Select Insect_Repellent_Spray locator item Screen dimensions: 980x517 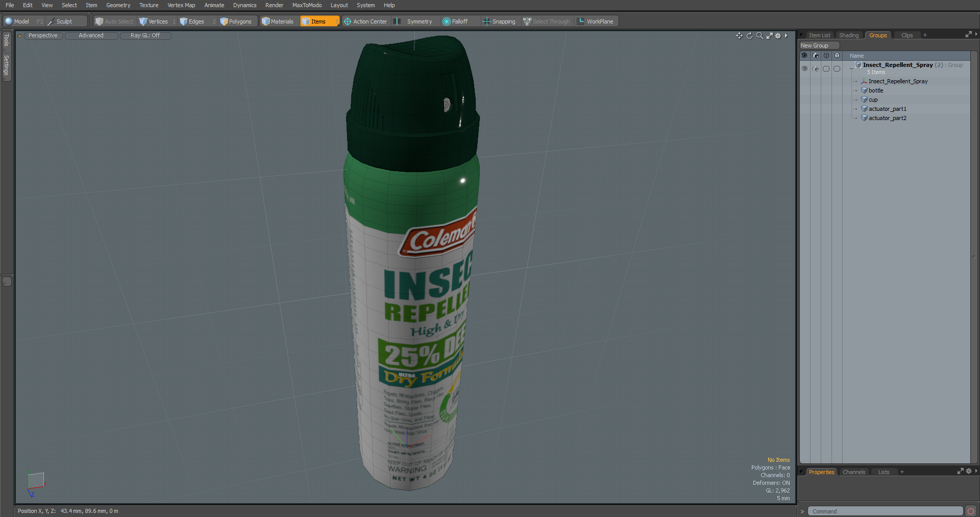tap(898, 81)
